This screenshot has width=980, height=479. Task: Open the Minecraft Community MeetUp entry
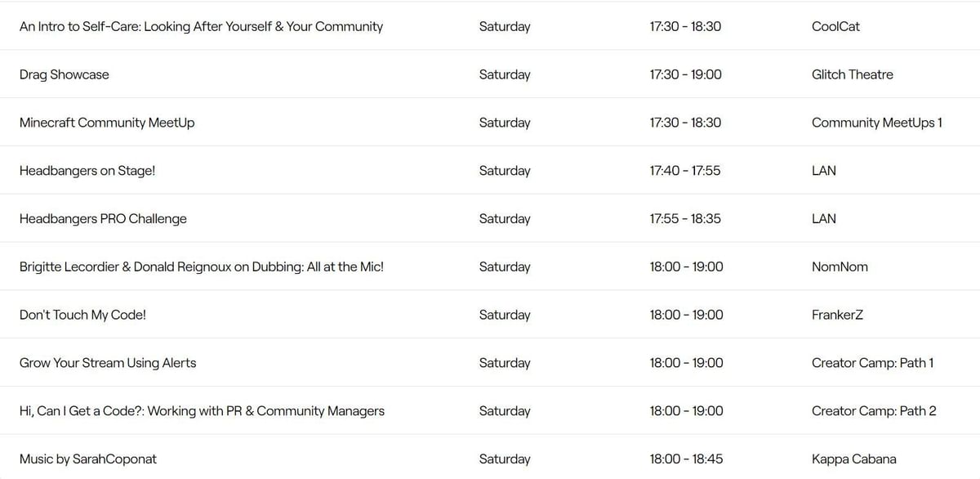(x=107, y=123)
